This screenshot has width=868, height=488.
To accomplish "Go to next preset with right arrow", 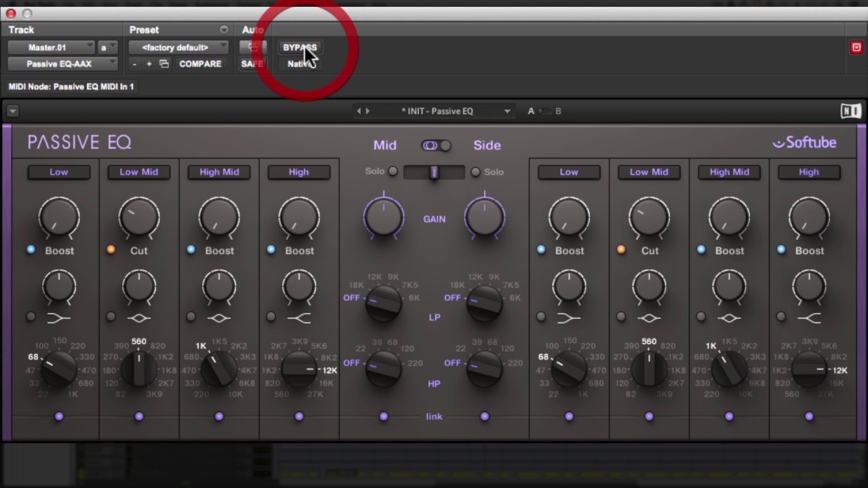I will pyautogui.click(x=368, y=110).
